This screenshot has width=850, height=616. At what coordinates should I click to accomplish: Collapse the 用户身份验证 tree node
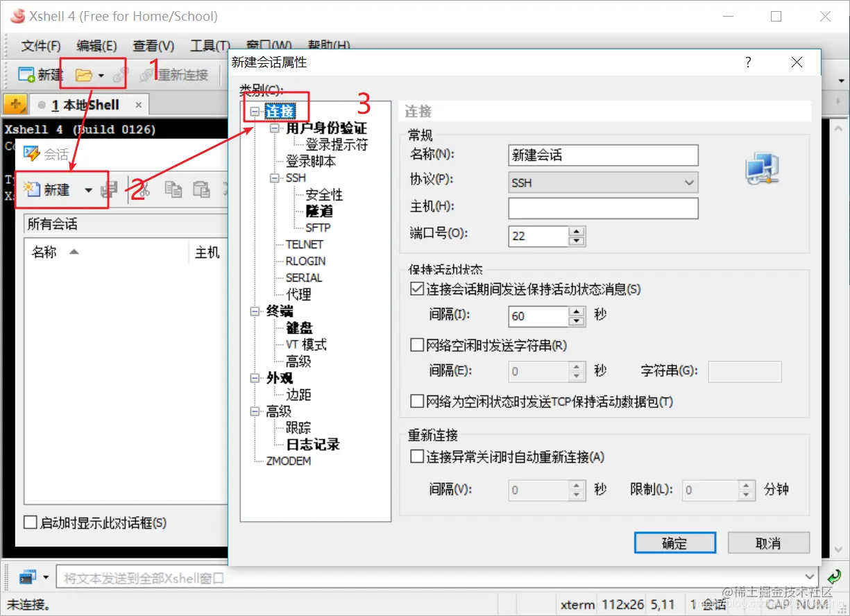[x=275, y=128]
